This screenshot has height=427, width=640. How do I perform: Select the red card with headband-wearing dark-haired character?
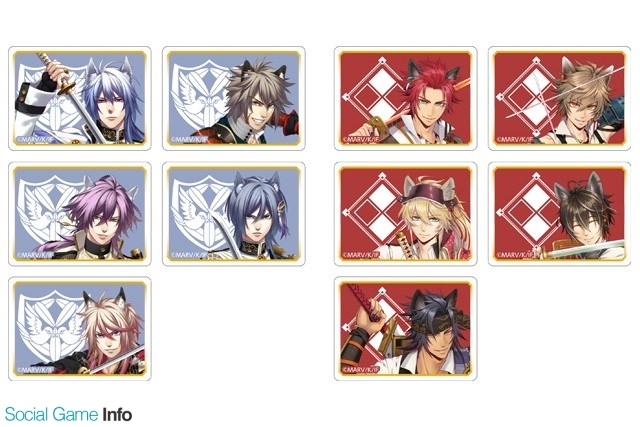[405, 329]
